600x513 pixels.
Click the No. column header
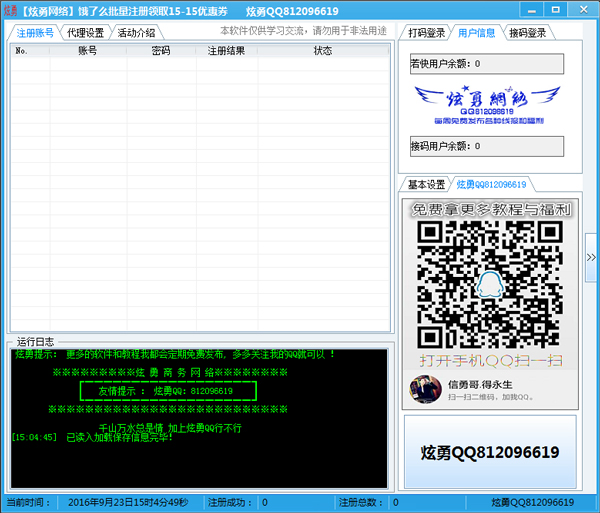30,50
